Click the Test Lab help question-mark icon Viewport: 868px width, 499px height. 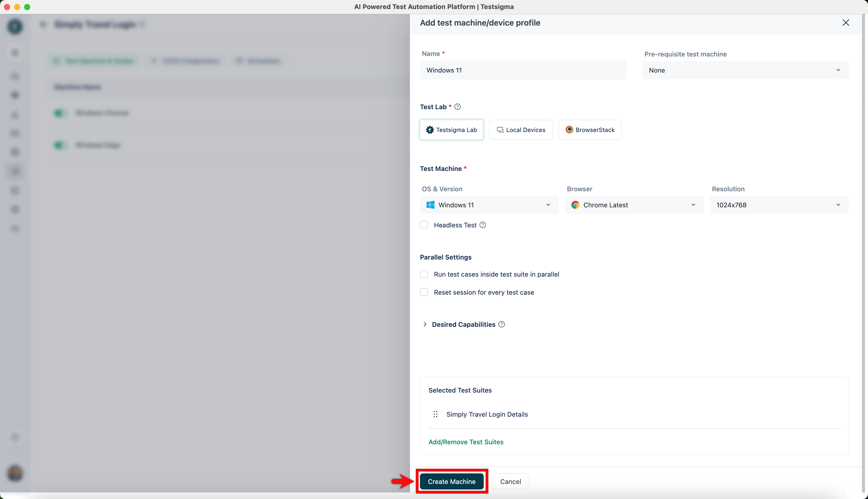tap(457, 107)
